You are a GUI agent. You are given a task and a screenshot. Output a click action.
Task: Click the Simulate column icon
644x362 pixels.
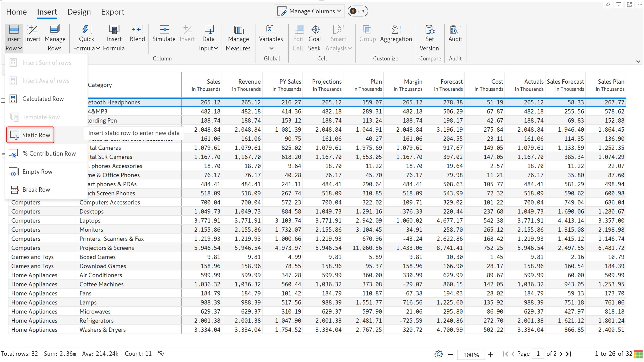[164, 30]
